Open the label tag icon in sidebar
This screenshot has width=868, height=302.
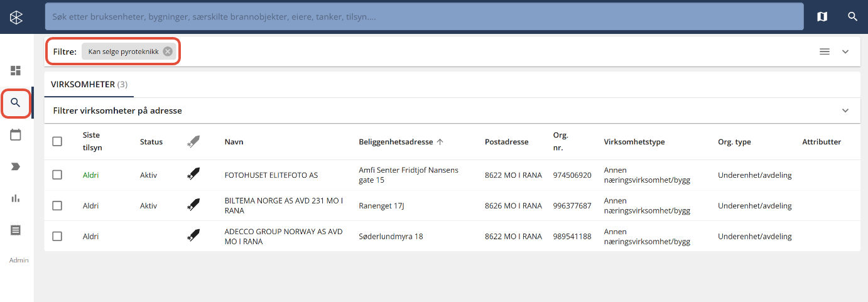[16, 166]
